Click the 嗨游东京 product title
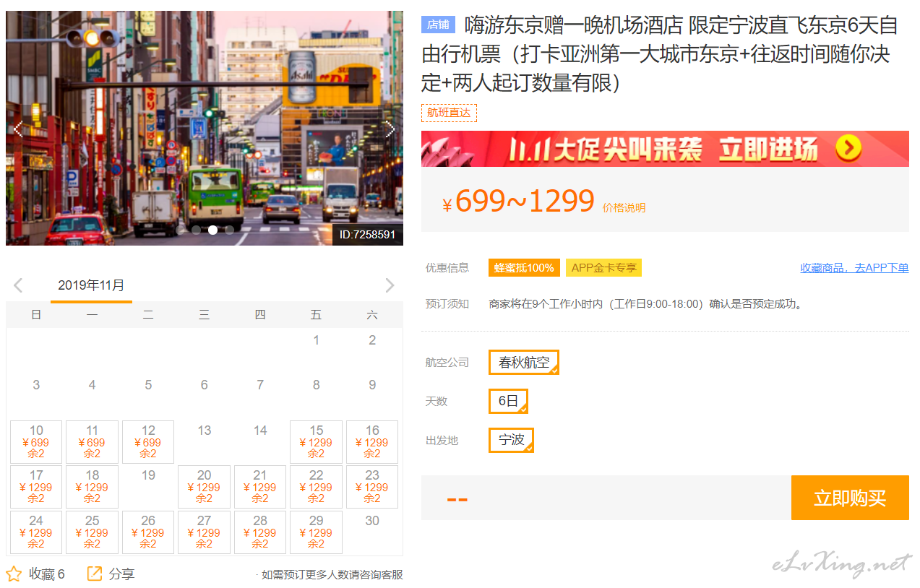The width and height of the screenshot is (920, 588). [659, 54]
